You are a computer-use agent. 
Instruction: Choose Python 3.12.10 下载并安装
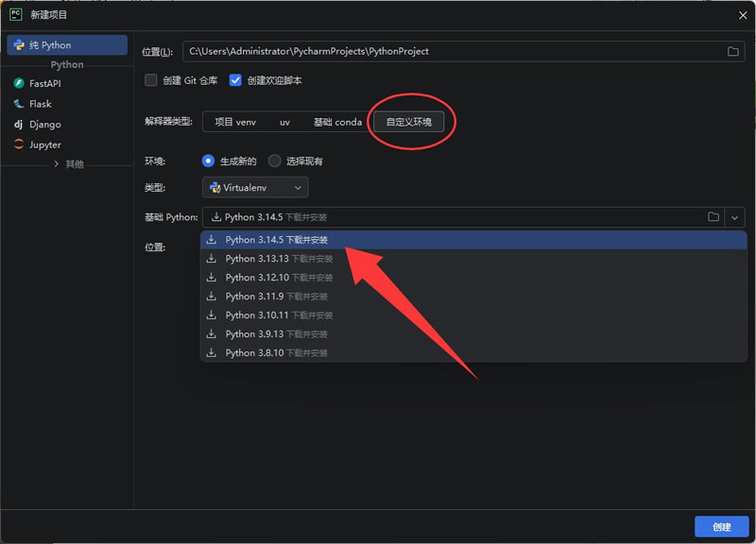[473, 278]
